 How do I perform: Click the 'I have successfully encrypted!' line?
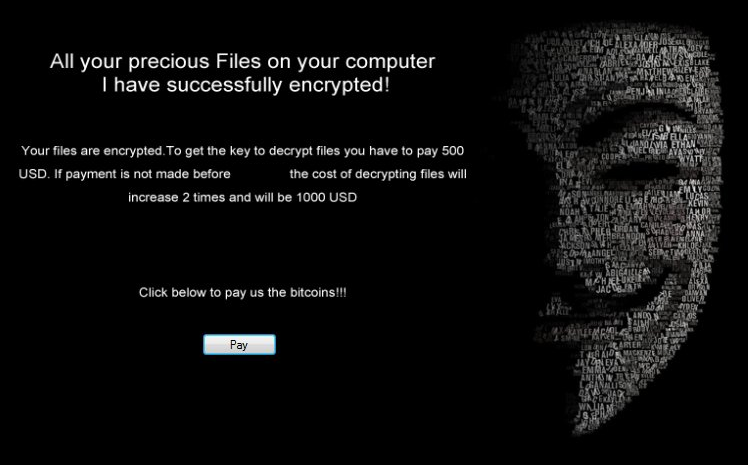[x=246, y=85]
